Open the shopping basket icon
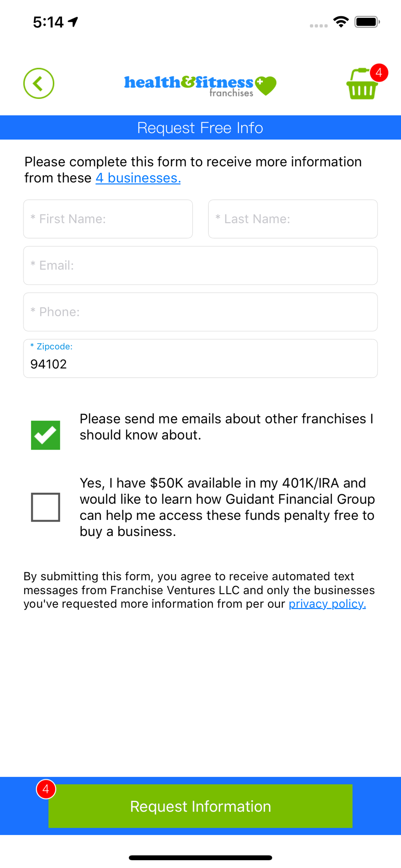The height and width of the screenshot is (868, 401). point(362,85)
